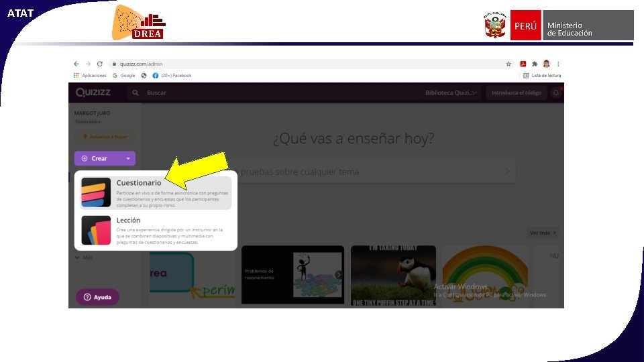This screenshot has height=362, width=644.
Task: Click the globe bookmark icon
Action: [x=144, y=76]
